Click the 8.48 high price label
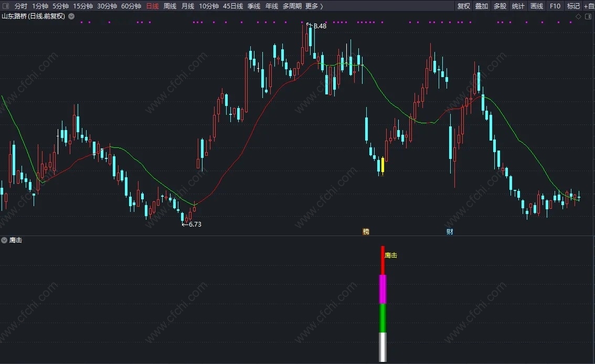This screenshot has height=364, width=595. tap(320, 26)
